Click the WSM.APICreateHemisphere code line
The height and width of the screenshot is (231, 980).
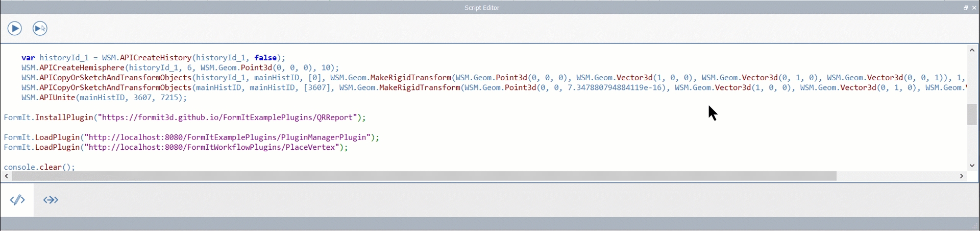tap(180, 68)
